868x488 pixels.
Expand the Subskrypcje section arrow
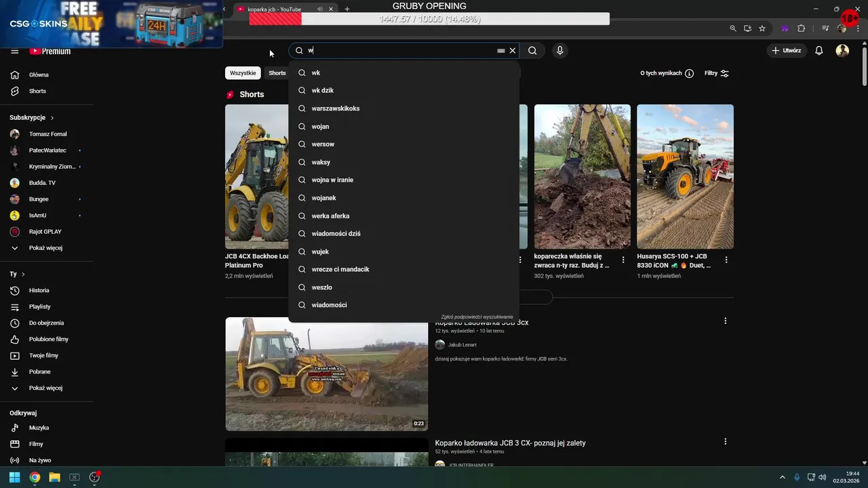(x=52, y=118)
